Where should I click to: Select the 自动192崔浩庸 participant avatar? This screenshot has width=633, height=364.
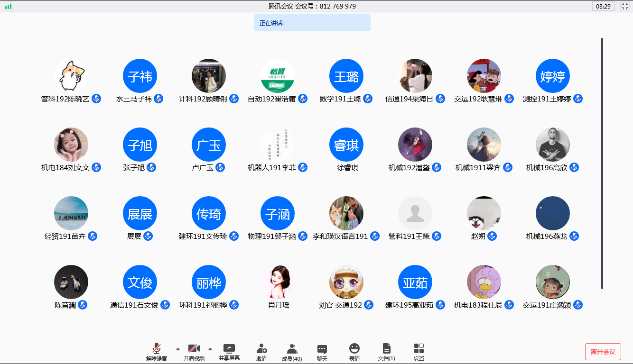click(x=278, y=76)
